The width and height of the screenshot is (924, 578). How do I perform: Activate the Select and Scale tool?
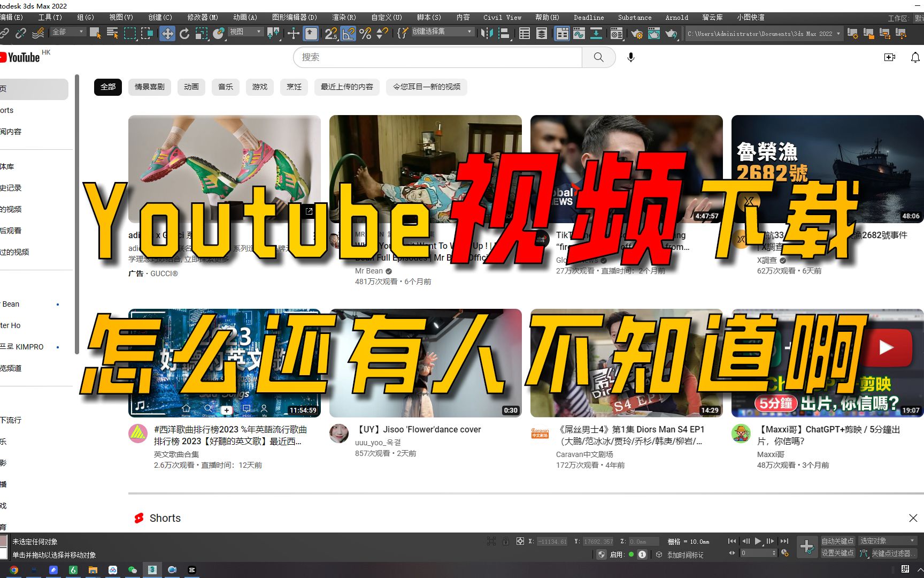pyautogui.click(x=201, y=33)
